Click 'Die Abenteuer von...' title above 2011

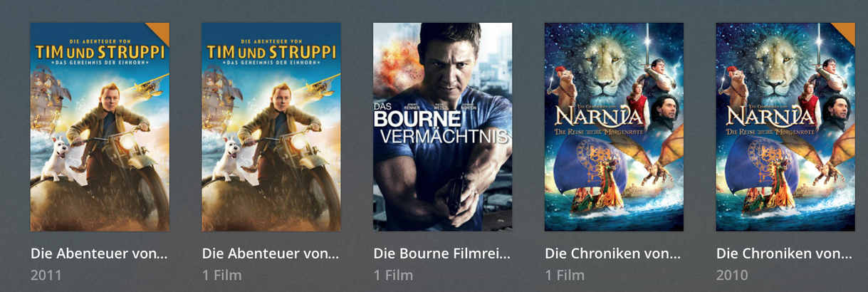click(x=99, y=254)
